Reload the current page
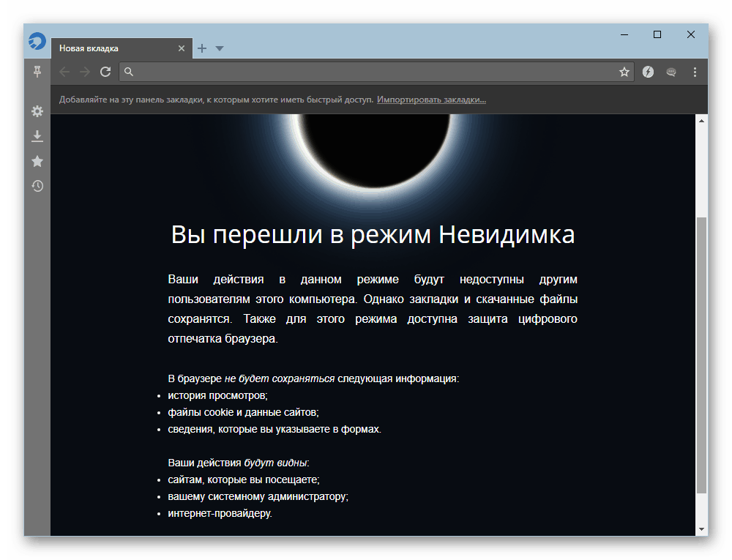 click(x=105, y=72)
